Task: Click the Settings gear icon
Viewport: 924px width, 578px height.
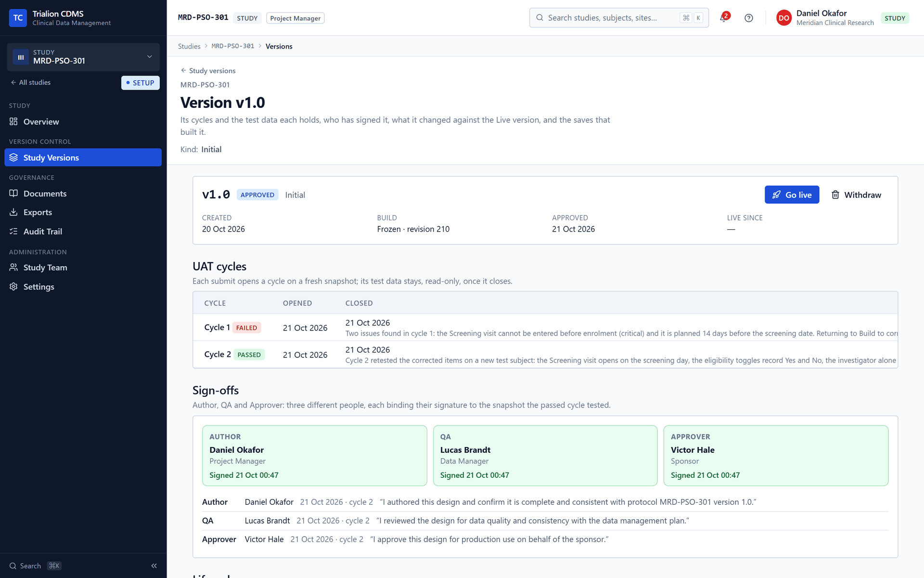Action: (13, 287)
